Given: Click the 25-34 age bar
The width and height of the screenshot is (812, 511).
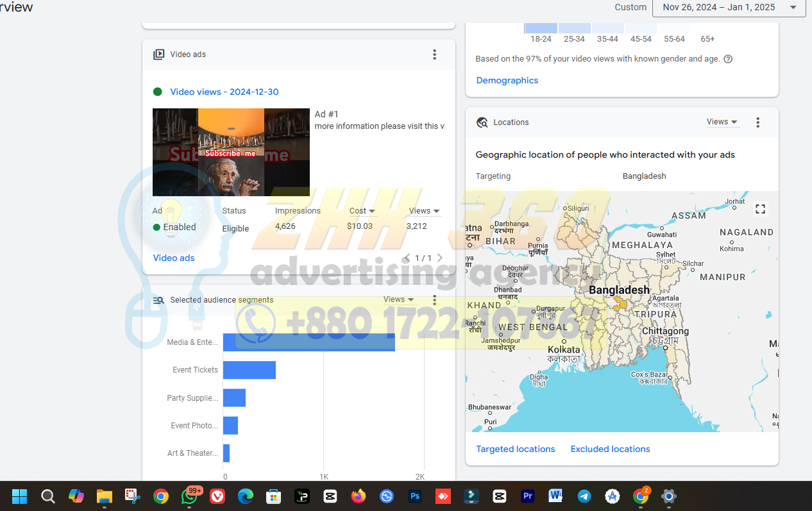Looking at the screenshot, I should [574, 28].
